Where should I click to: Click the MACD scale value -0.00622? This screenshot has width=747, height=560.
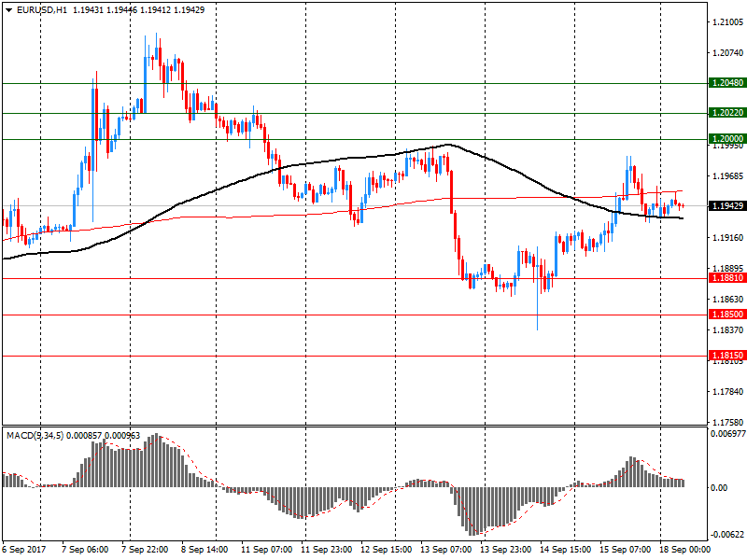pyautogui.click(x=728, y=534)
